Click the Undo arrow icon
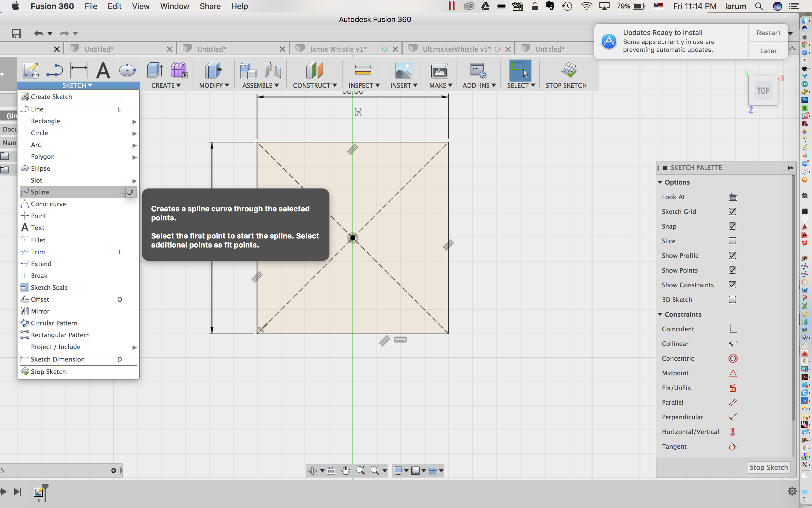812x508 pixels. pyautogui.click(x=39, y=34)
